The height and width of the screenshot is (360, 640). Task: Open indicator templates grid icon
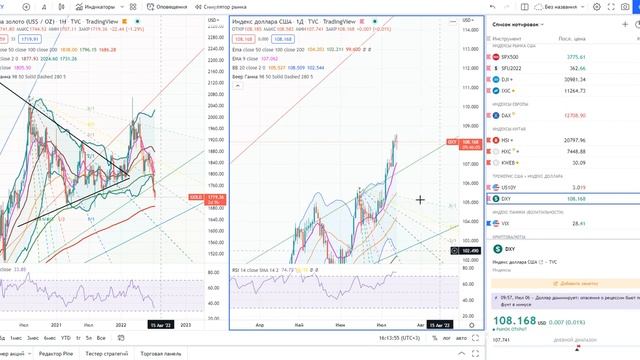(x=133, y=7)
